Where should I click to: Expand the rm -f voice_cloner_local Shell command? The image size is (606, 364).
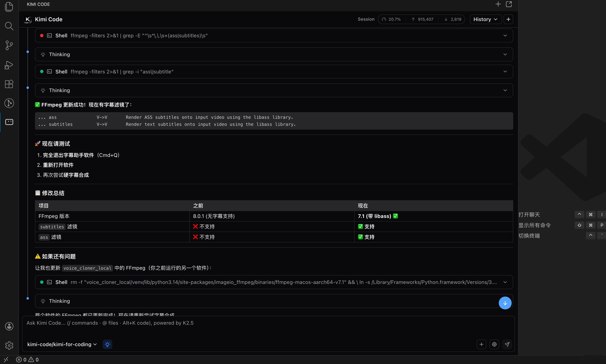pyautogui.click(x=274, y=282)
